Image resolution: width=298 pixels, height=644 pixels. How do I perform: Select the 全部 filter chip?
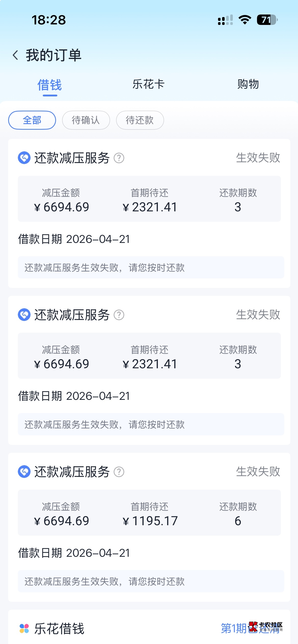(32, 120)
